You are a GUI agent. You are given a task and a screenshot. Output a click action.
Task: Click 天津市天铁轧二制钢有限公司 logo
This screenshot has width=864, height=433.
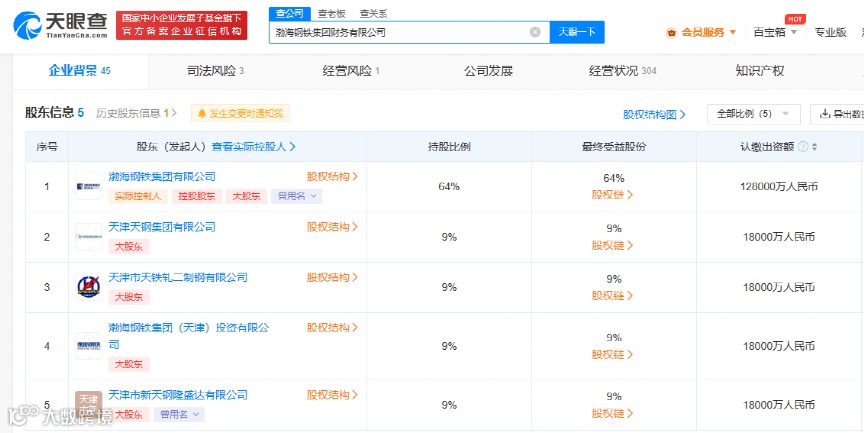88,287
